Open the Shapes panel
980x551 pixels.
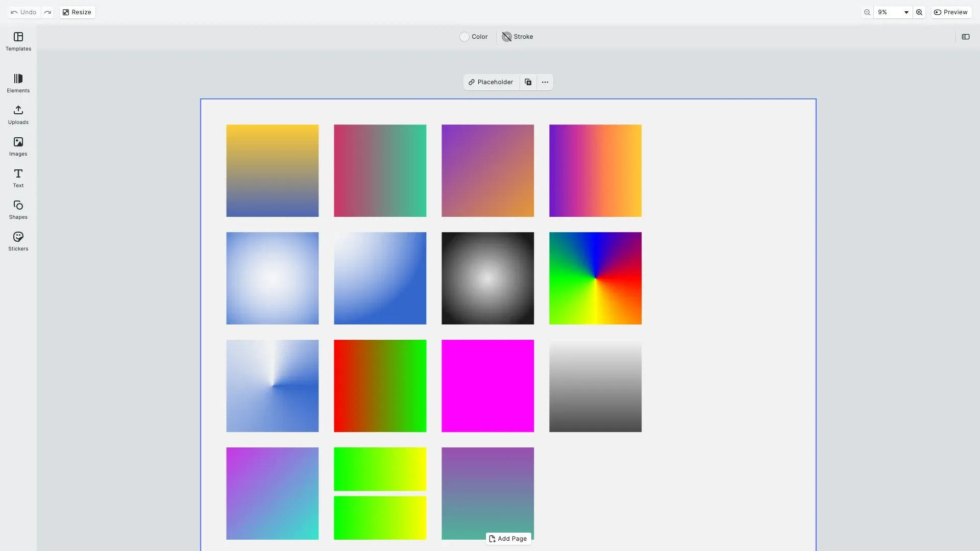18,210
